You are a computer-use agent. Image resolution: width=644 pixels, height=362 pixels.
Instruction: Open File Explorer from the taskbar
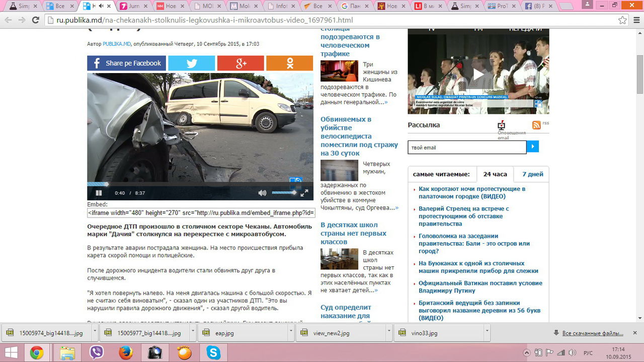[66, 353]
